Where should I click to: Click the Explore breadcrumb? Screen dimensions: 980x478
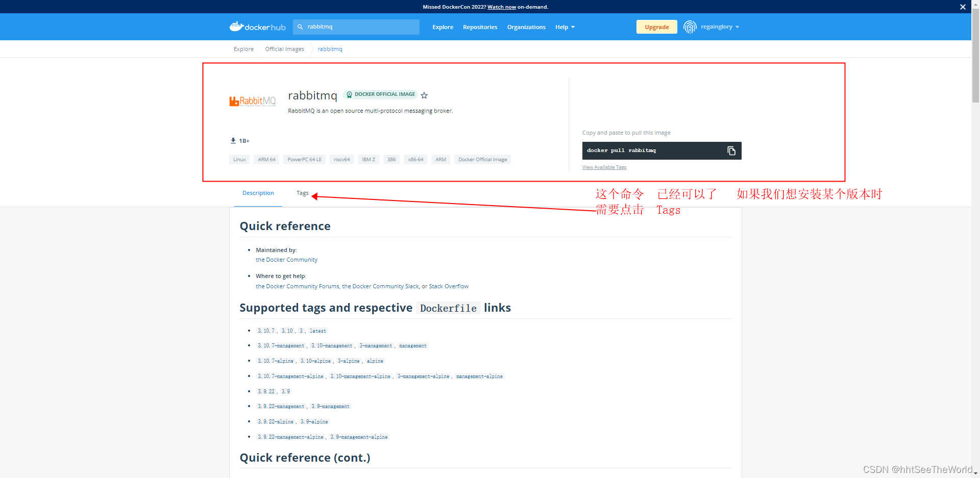pos(243,49)
